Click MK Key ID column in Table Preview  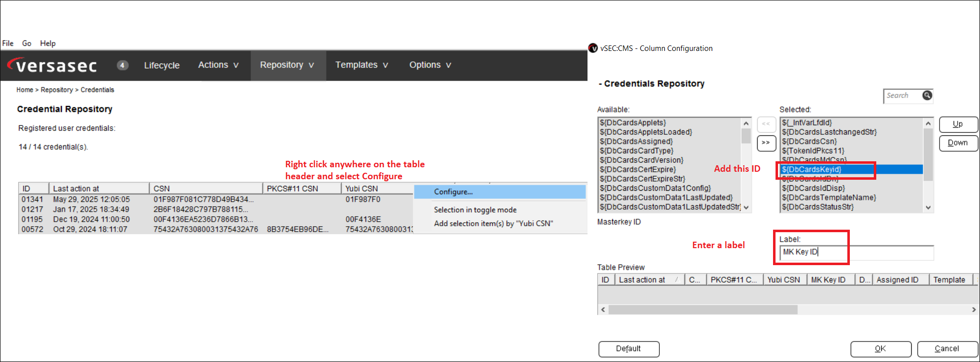point(830,280)
